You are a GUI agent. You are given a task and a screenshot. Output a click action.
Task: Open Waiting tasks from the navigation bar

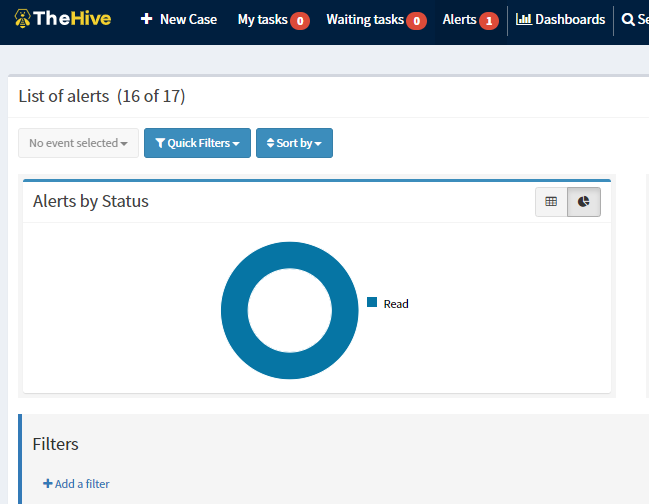click(376, 19)
